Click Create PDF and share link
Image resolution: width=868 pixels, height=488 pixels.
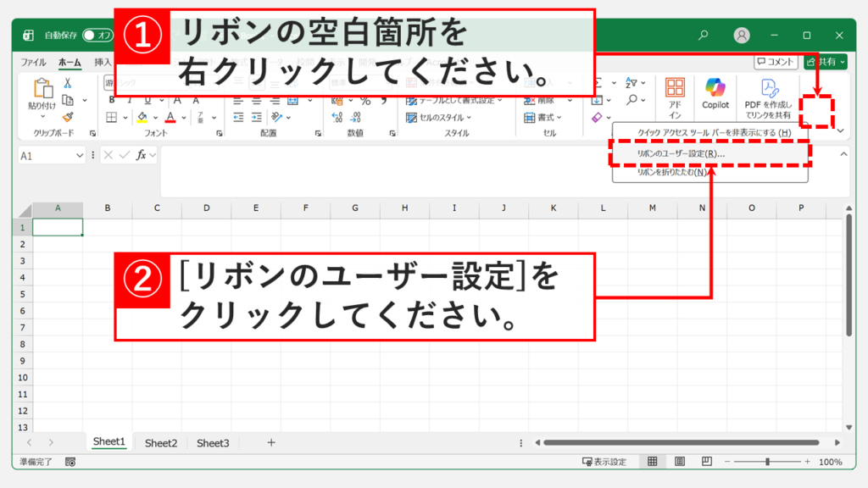(768, 98)
